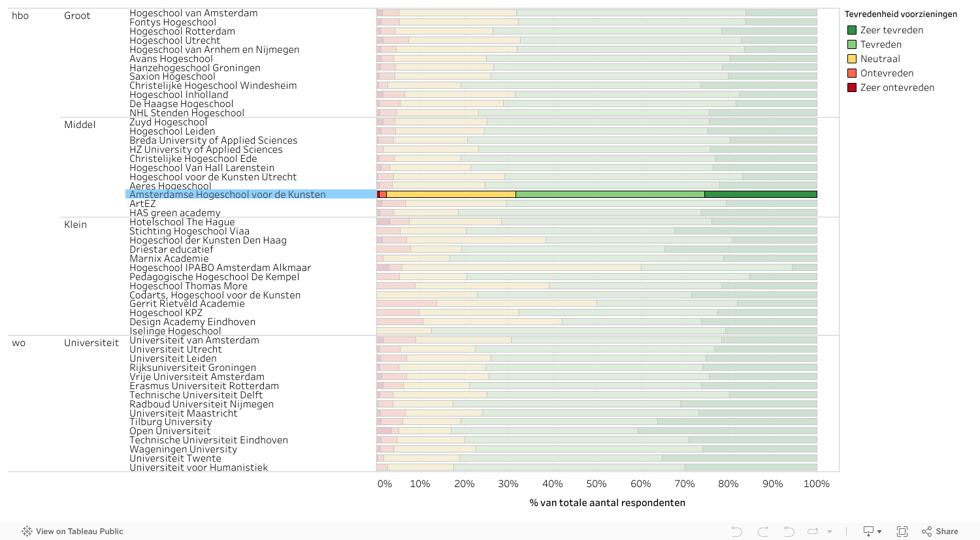
Task: Click the Share icon
Action: point(927,532)
